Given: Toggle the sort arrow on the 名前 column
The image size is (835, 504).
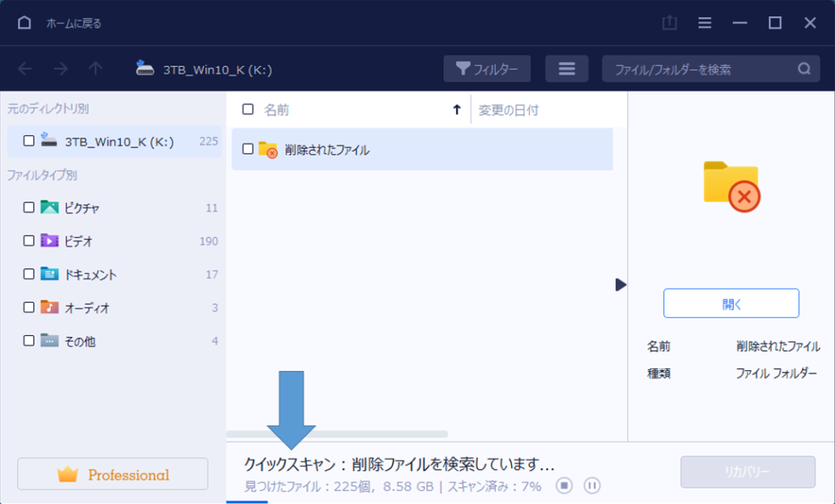Looking at the screenshot, I should (456, 108).
